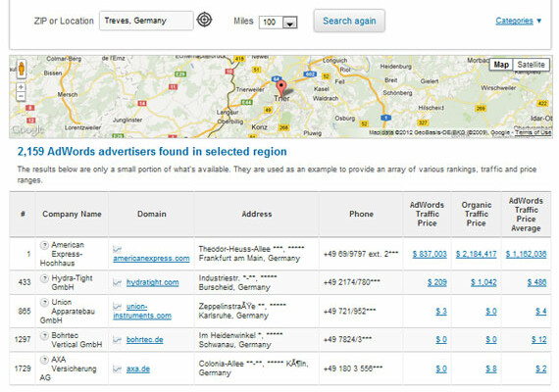Click the locate-me target icon
Screen dimensions: 559x392
[205, 20]
